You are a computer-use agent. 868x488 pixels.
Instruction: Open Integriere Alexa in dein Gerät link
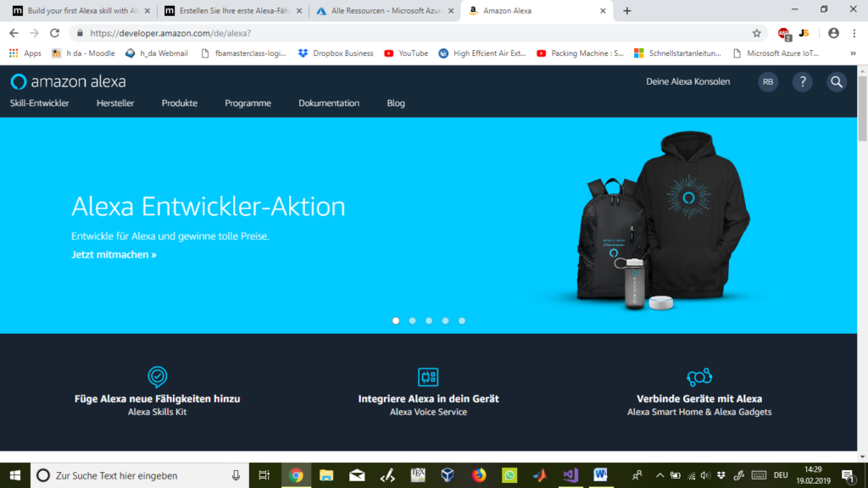pyautogui.click(x=428, y=398)
